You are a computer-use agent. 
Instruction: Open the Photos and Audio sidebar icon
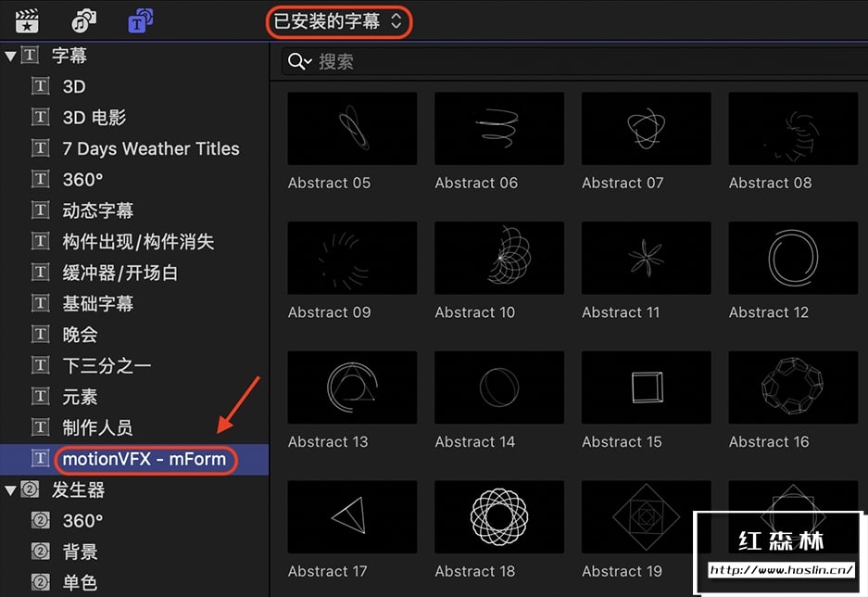(83, 20)
